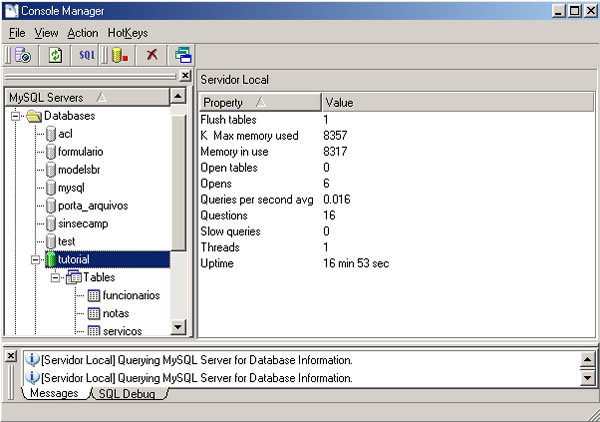Screen dimensions: 600x422
Task: Open the View menu
Action: (46, 33)
